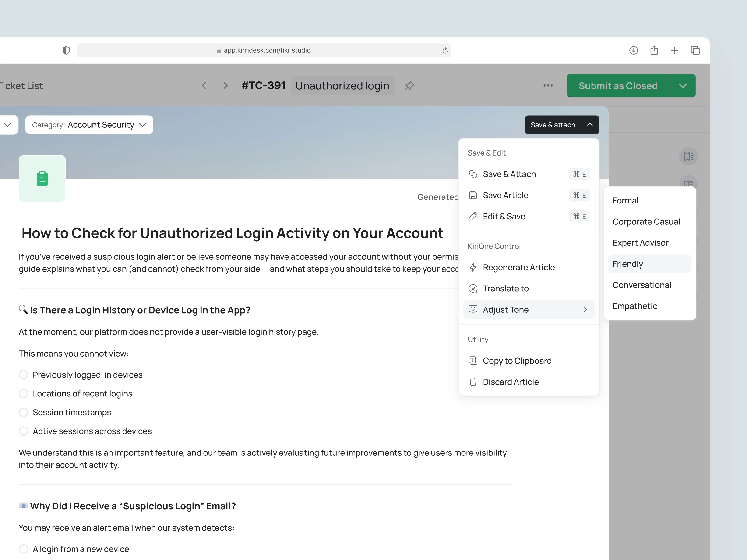Check 'Previously logged-in devices' item

[x=23, y=375]
